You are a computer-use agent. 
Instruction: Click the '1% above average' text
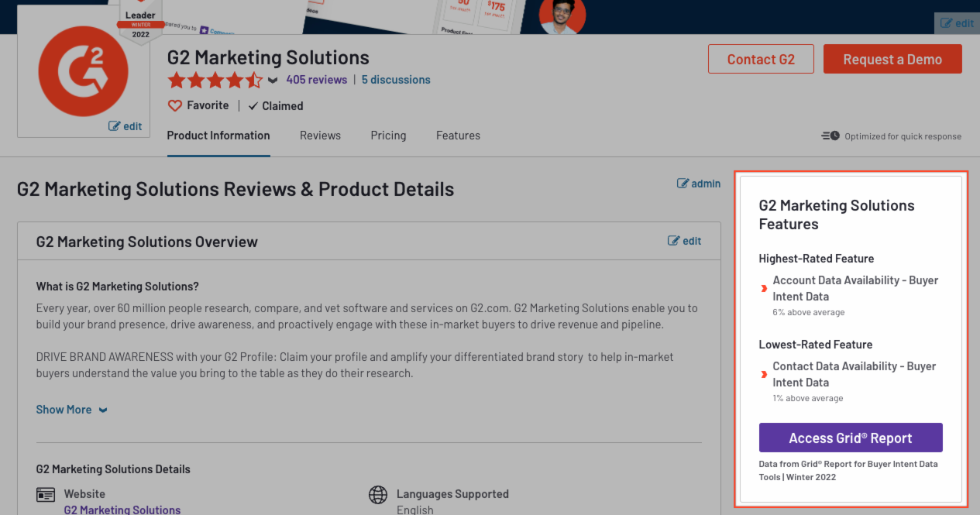tap(808, 399)
